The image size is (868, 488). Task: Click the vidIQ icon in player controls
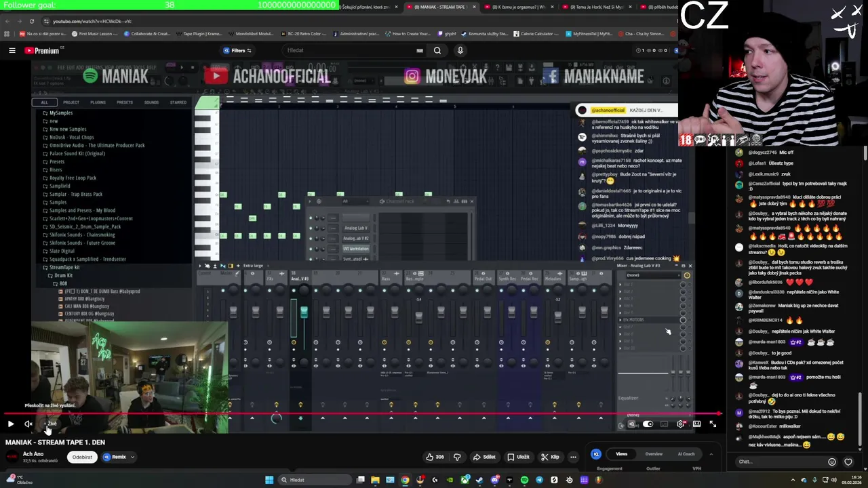(x=632, y=424)
